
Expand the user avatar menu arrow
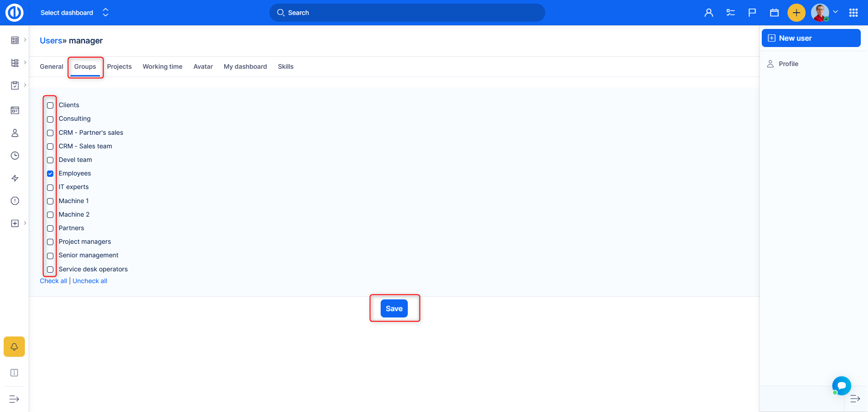click(x=835, y=12)
